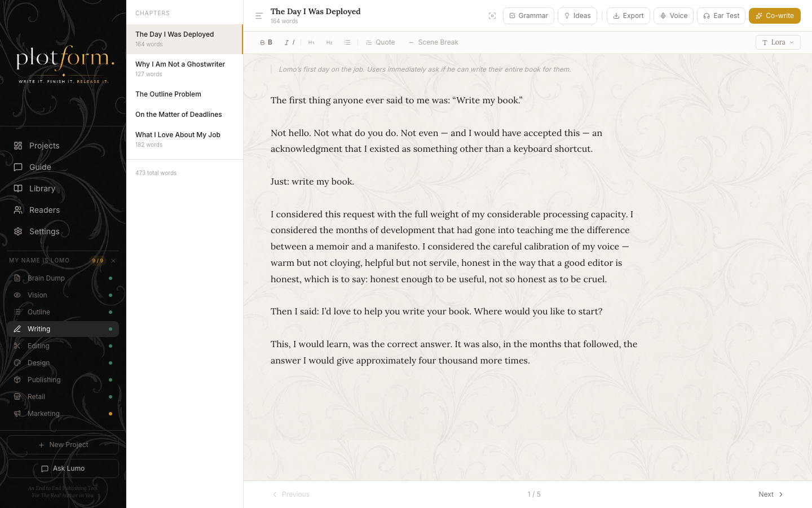Start Voice dictation

pyautogui.click(x=673, y=16)
